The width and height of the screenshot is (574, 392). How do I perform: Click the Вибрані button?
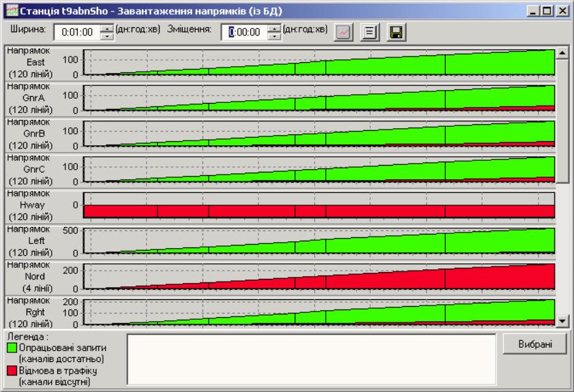click(x=535, y=344)
